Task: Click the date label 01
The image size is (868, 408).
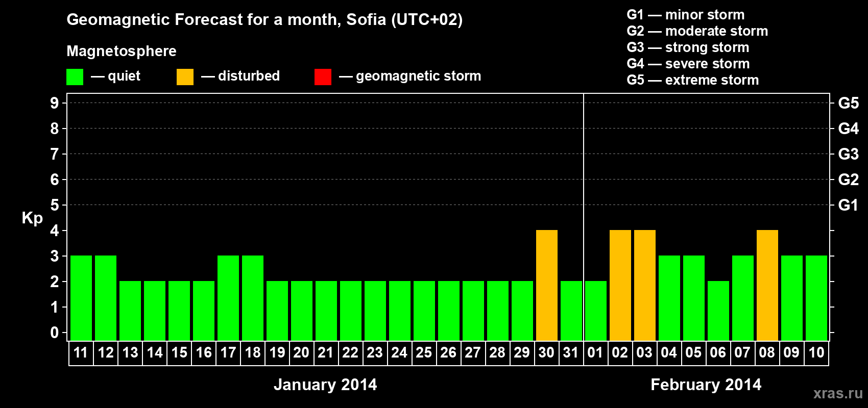Action: click(595, 352)
